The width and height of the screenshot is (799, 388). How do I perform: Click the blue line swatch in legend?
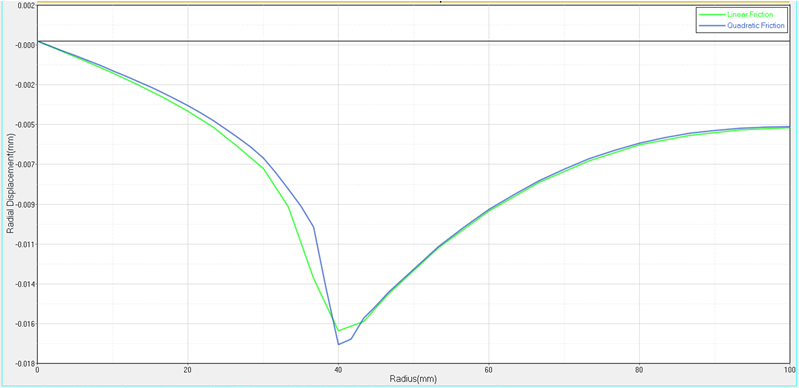(711, 25)
